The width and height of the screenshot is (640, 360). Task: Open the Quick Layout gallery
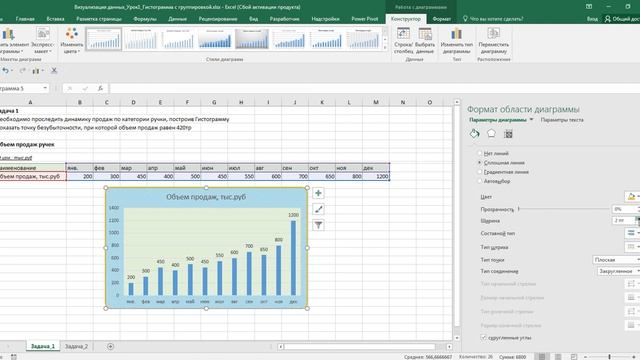pyautogui.click(x=42, y=41)
